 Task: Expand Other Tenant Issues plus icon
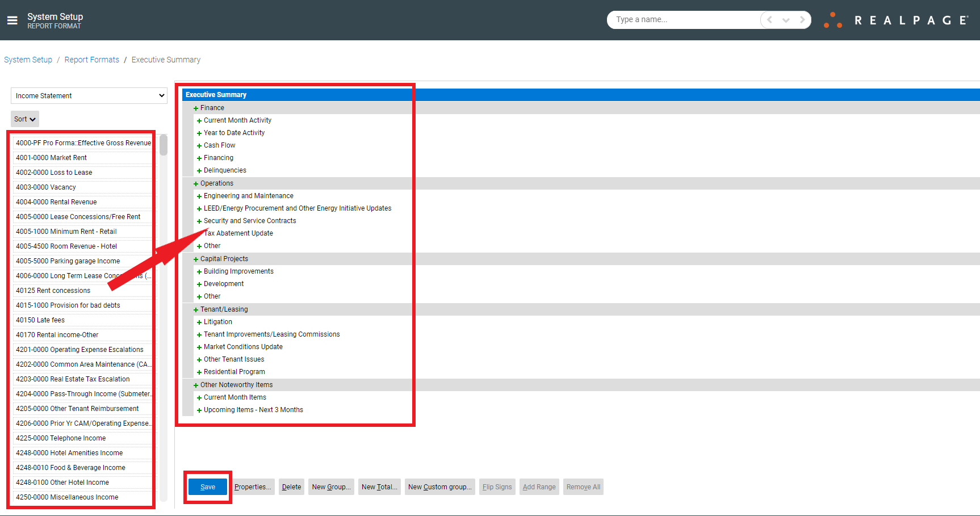199,360
